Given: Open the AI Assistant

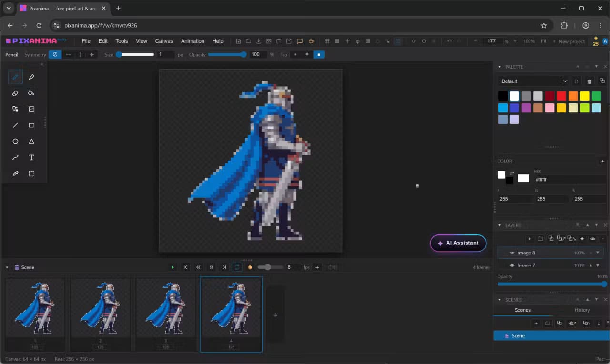Looking at the screenshot, I should 458,243.
